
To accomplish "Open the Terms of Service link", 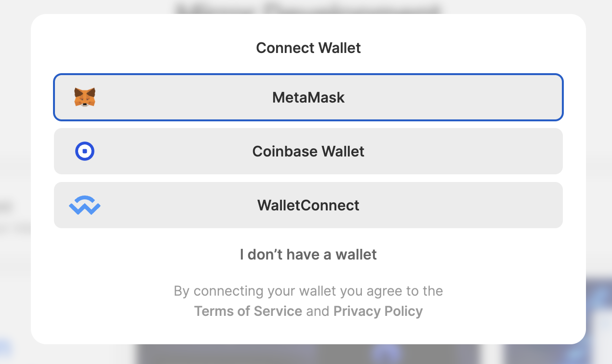I will (248, 311).
